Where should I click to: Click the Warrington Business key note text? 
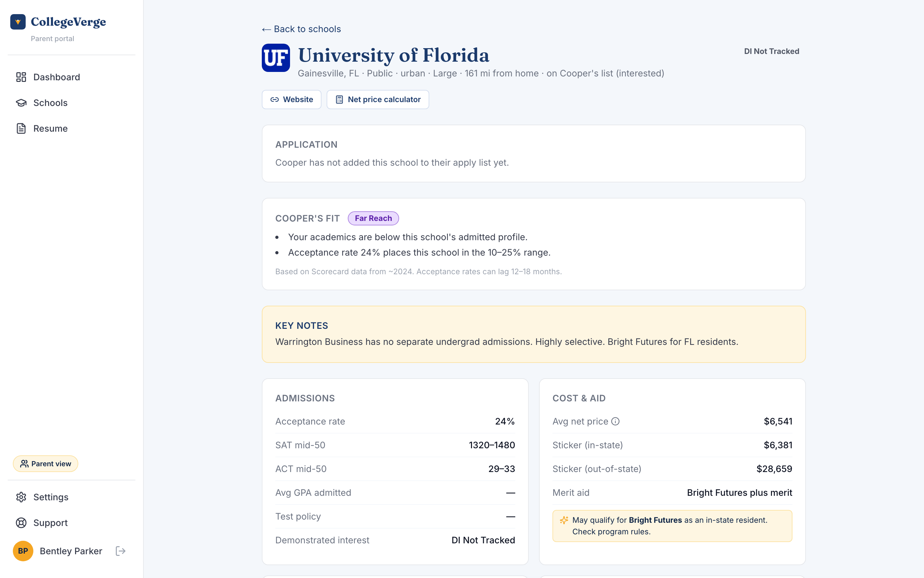[507, 342]
